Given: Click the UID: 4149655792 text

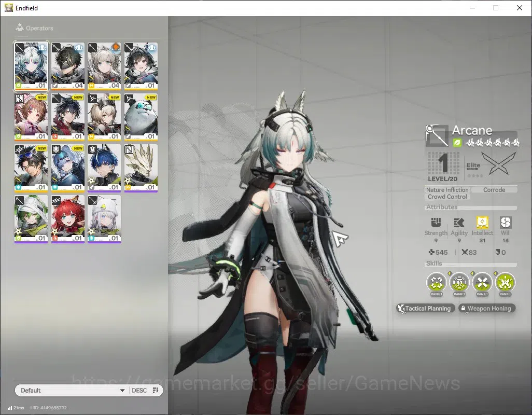Looking at the screenshot, I should (49, 408).
